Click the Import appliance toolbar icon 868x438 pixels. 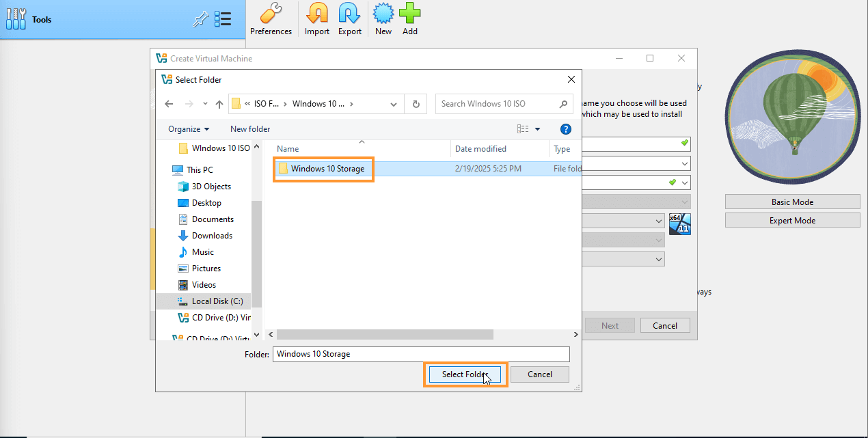(x=317, y=19)
